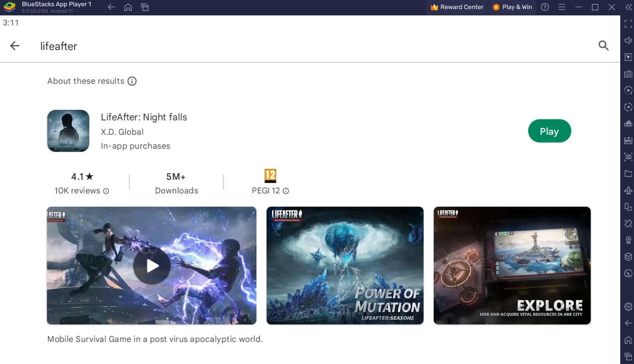Click the PEGI 12 rating badge
634x364 pixels.
click(x=270, y=176)
